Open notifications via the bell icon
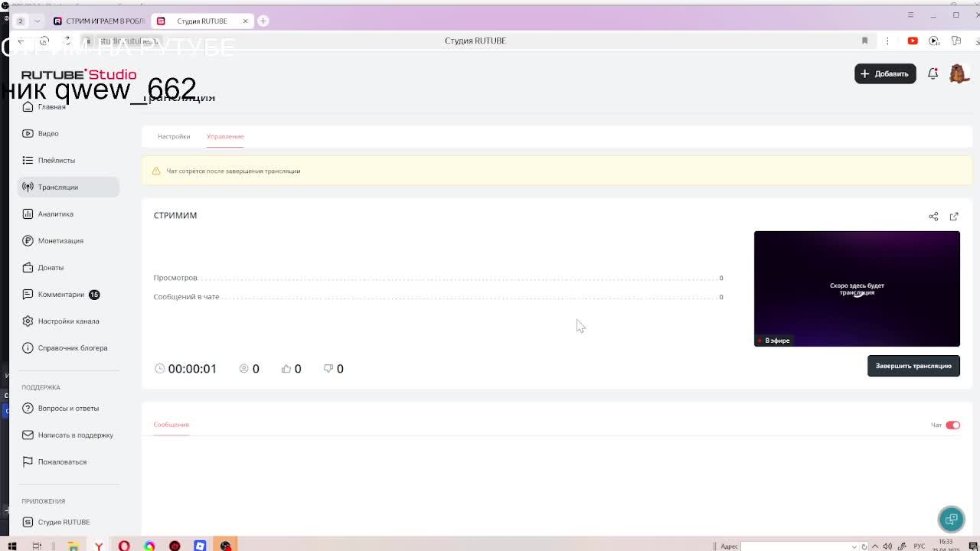 pyautogui.click(x=933, y=73)
